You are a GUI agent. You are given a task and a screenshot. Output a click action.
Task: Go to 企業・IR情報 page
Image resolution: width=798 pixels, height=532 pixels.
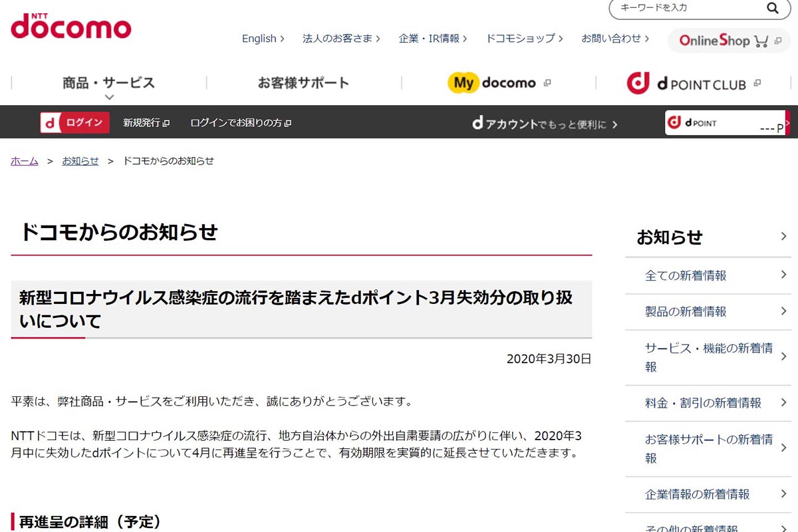432,39
